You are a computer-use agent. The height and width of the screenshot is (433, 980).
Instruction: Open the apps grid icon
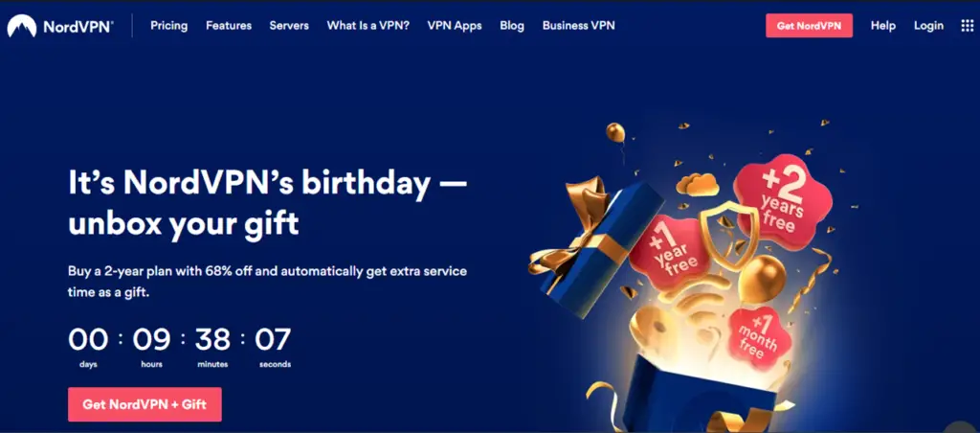(967, 26)
